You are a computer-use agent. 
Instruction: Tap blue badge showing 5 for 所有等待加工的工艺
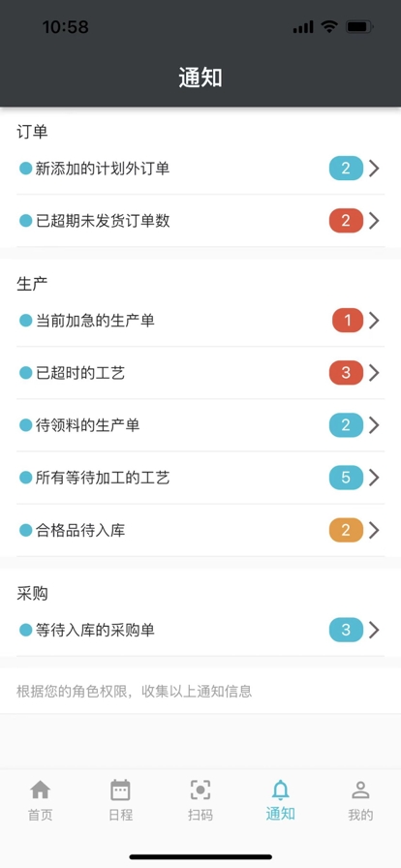(346, 478)
